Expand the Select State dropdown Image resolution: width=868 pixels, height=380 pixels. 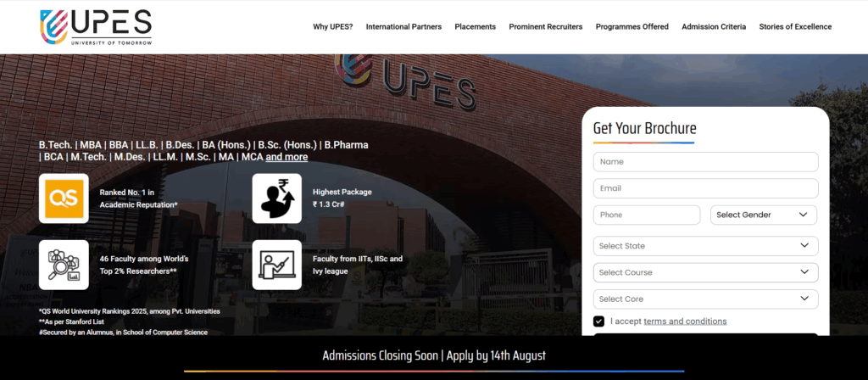(705, 246)
